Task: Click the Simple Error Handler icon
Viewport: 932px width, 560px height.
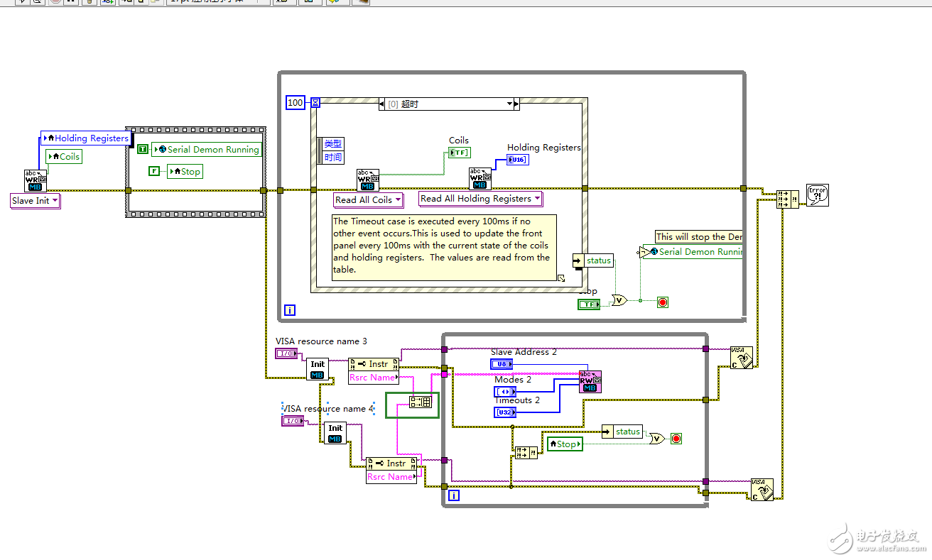Action: [x=818, y=195]
